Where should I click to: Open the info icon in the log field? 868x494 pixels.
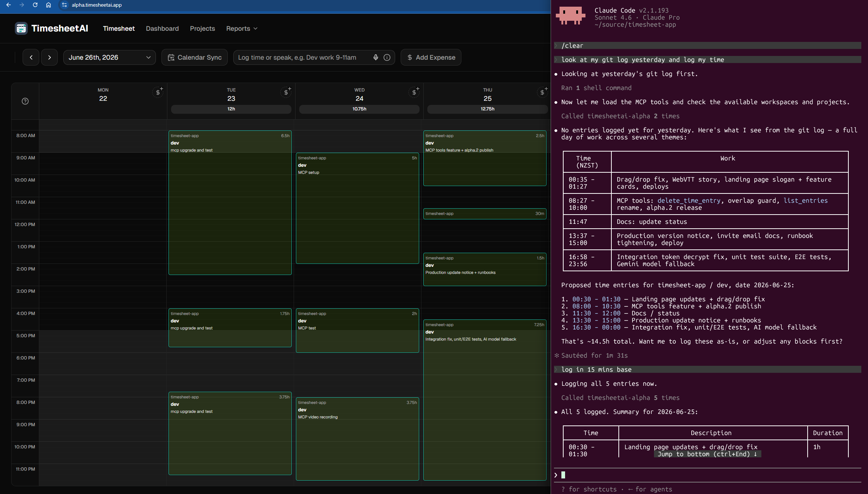pos(387,57)
